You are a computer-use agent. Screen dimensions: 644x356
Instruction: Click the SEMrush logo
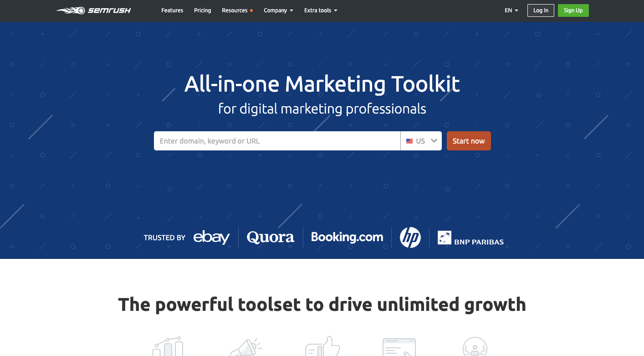pyautogui.click(x=94, y=10)
